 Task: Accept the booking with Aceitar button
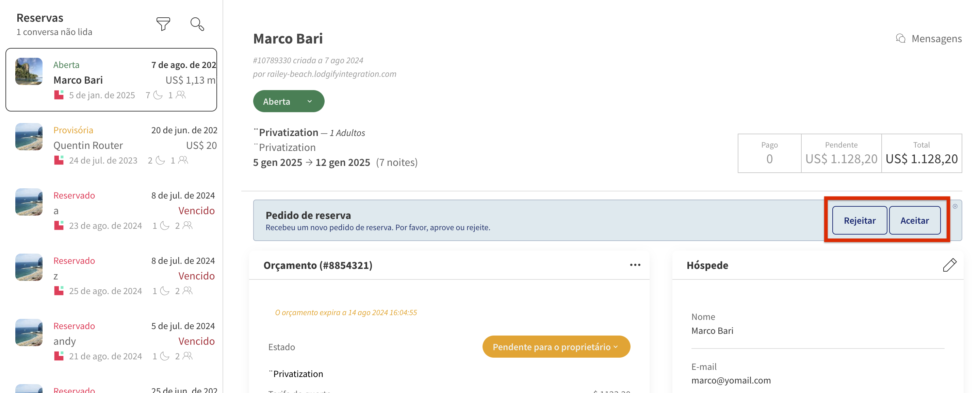point(915,220)
